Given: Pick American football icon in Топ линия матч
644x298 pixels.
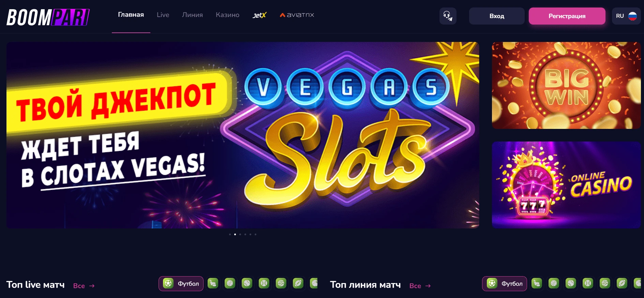Looking at the screenshot, I should tap(622, 283).
